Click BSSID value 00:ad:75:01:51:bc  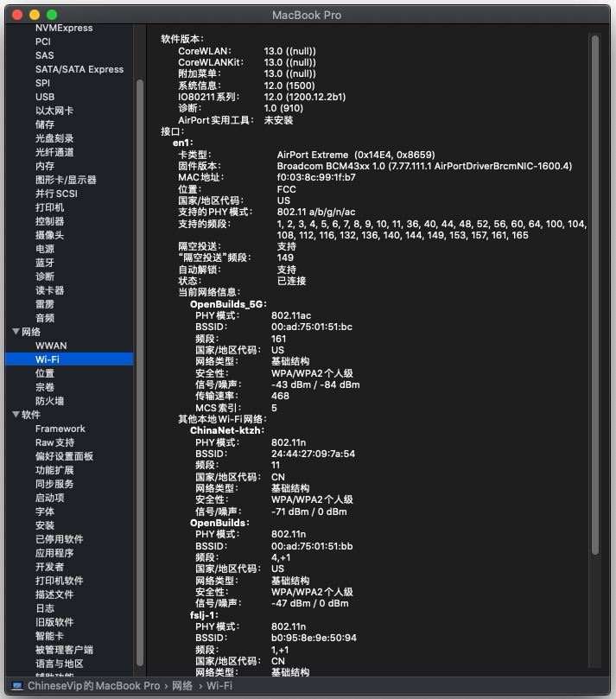pyautogui.click(x=312, y=327)
